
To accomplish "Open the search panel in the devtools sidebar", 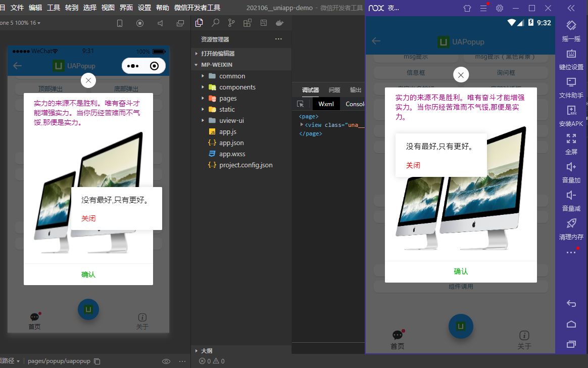I will [x=214, y=23].
